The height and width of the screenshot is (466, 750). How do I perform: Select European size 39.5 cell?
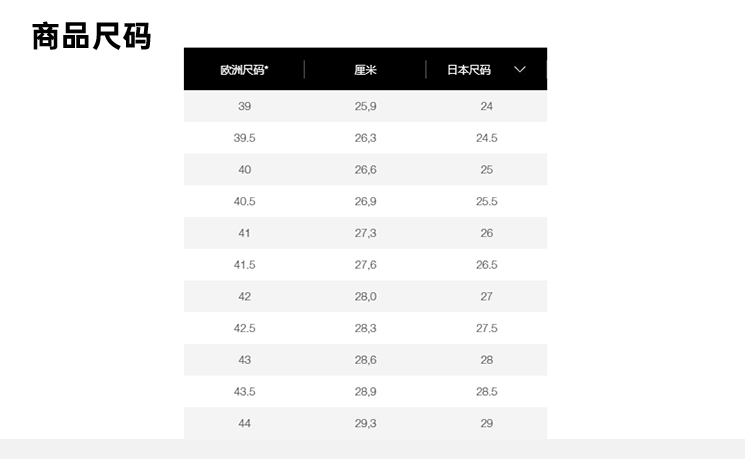(245, 138)
